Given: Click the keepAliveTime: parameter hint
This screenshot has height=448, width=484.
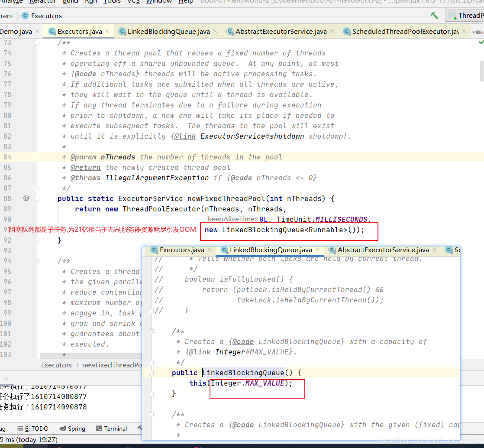Looking at the screenshot, I should tap(232, 219).
